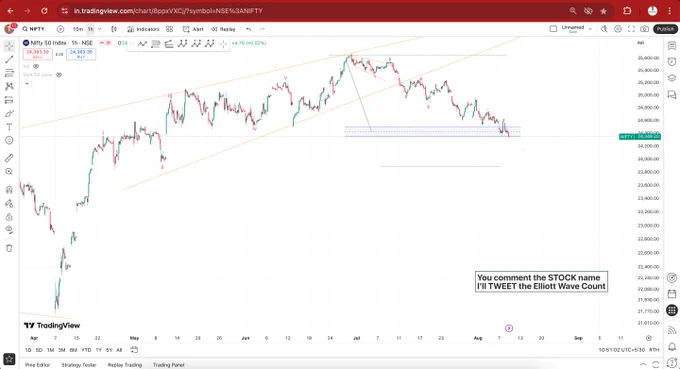The image size is (680, 369).
Task: Enable magnet mode in left sidebar
Action: click(x=9, y=189)
